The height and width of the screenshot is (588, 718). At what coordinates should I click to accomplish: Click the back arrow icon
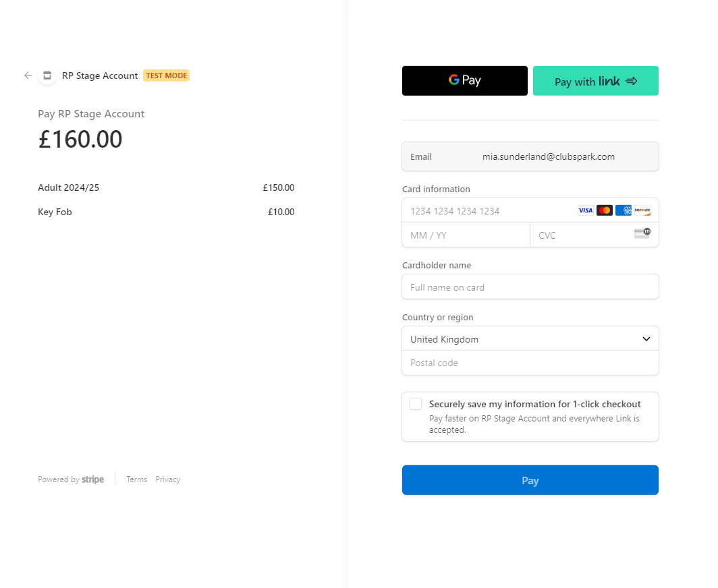click(x=28, y=76)
